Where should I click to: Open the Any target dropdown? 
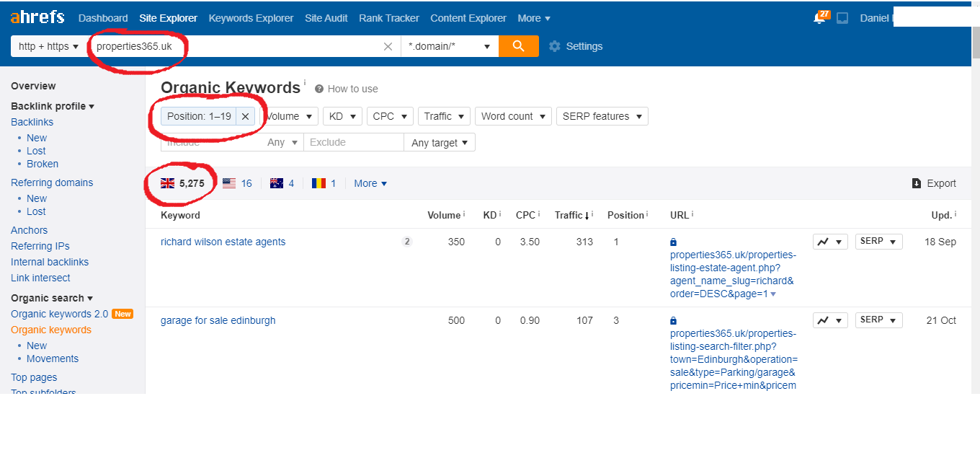click(440, 143)
